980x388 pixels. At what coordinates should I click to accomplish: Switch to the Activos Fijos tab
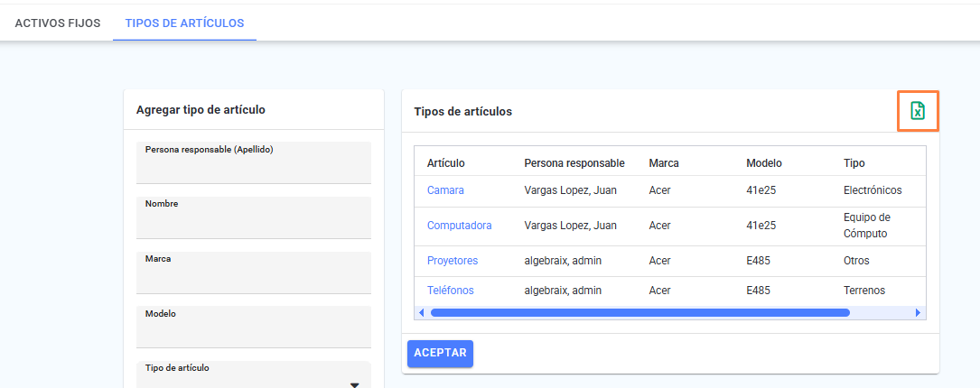[58, 23]
